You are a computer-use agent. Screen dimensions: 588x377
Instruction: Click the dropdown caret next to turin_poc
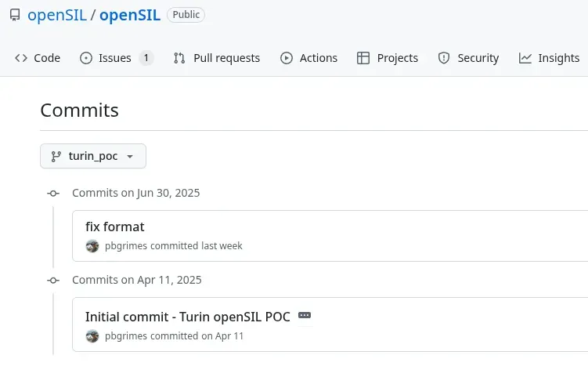pyautogui.click(x=130, y=157)
